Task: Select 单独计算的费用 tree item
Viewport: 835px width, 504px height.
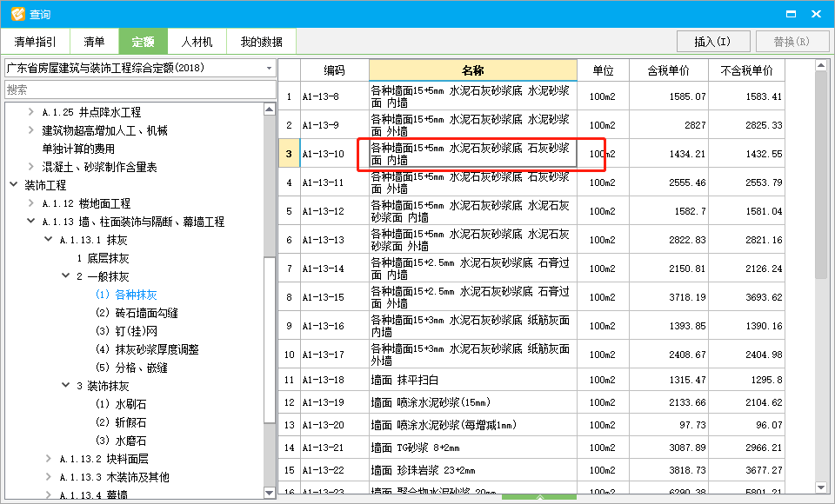Action: 78,149
